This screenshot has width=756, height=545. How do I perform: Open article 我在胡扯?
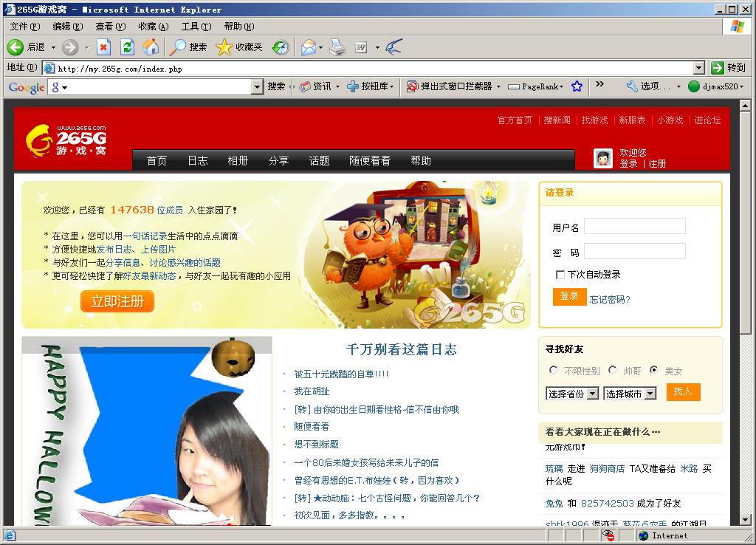pos(312,391)
